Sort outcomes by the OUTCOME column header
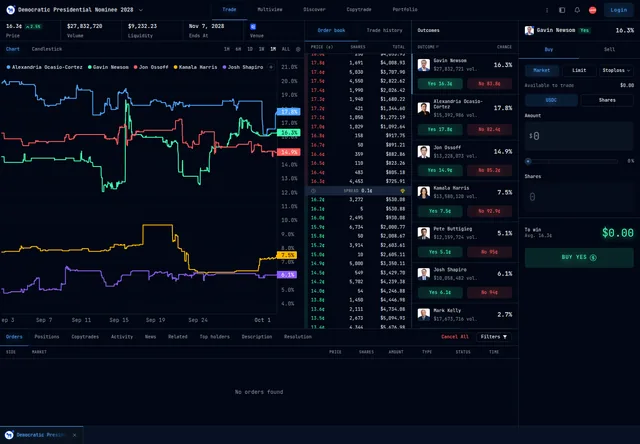This screenshot has width=640, height=444. [x=428, y=47]
